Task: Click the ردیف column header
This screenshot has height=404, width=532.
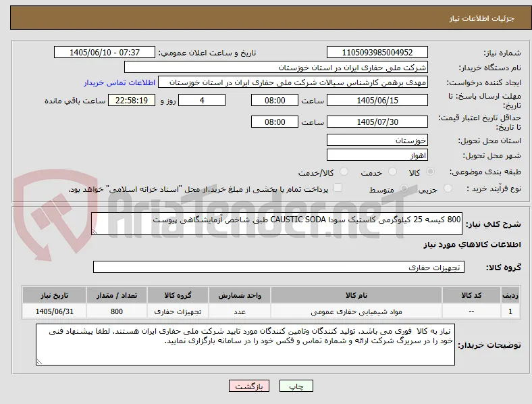Action: click(510, 295)
